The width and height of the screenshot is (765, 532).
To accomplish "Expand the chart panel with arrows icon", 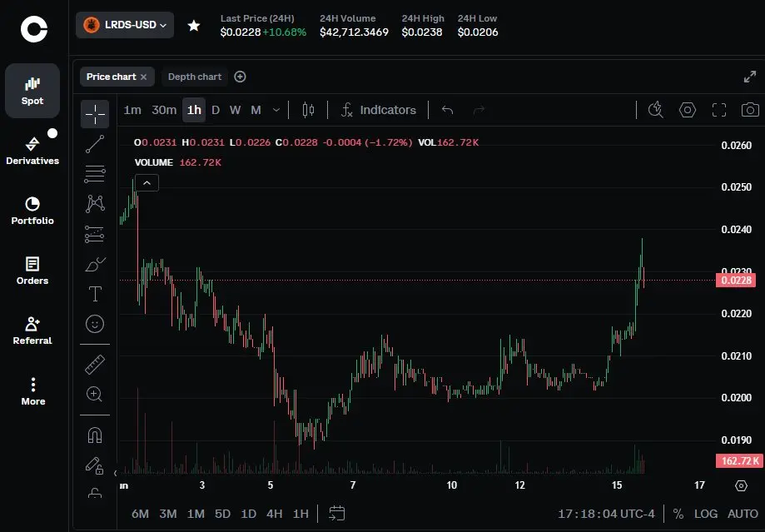I will point(750,77).
